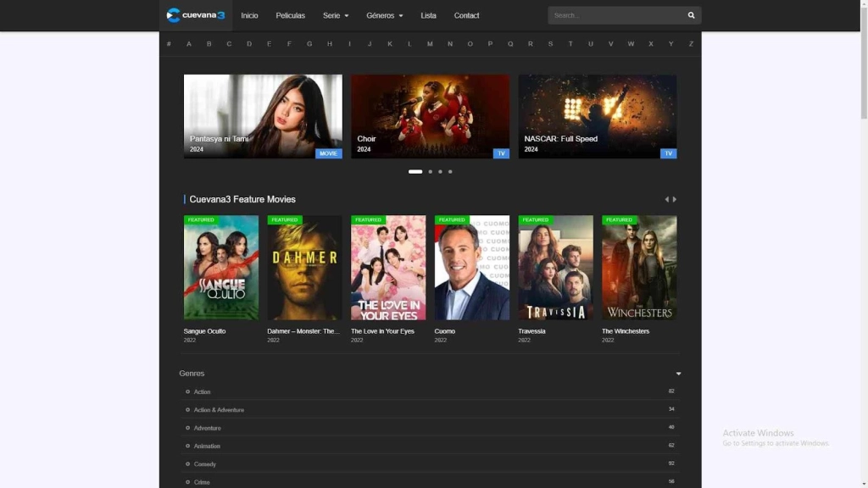Open the Serie dropdown menu

[x=336, y=15]
